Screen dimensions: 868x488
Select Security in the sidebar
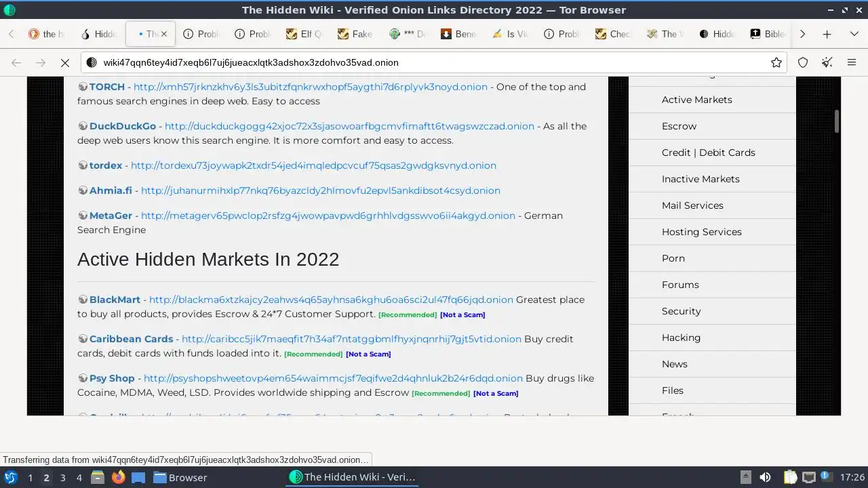pos(682,311)
